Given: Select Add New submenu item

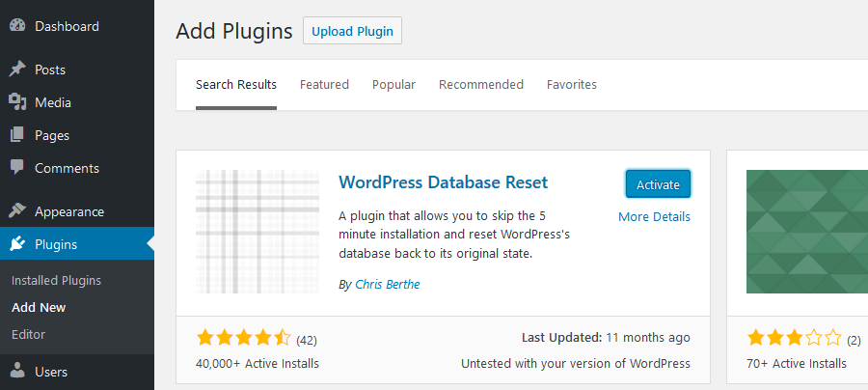Looking at the screenshot, I should [x=39, y=307].
